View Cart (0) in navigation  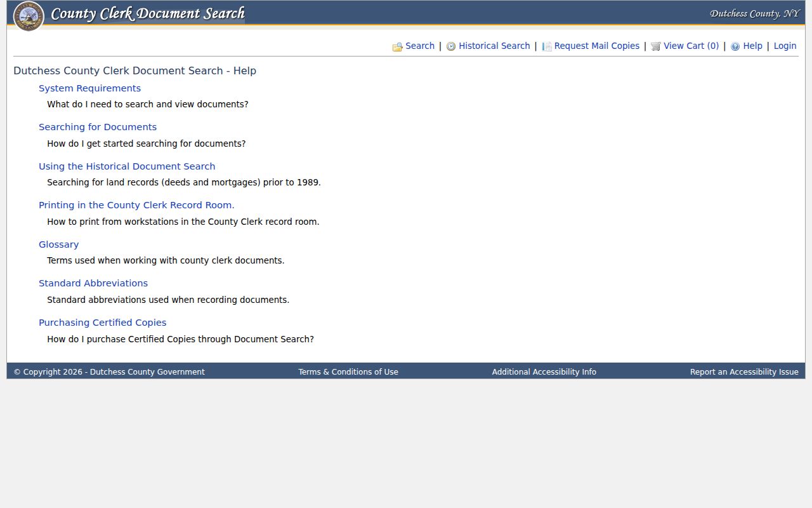coord(691,46)
